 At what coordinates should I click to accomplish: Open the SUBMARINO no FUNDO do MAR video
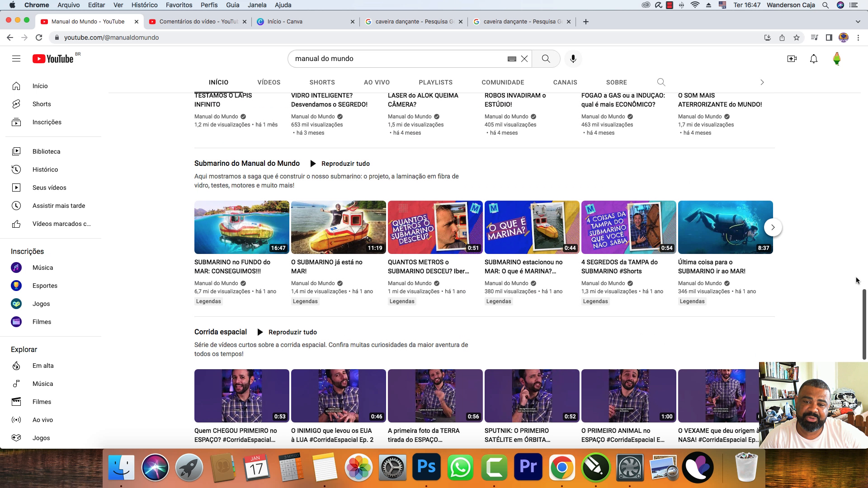241,227
